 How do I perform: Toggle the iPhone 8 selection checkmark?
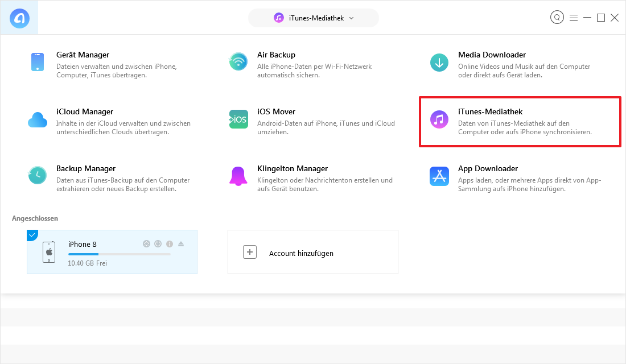[32, 235]
